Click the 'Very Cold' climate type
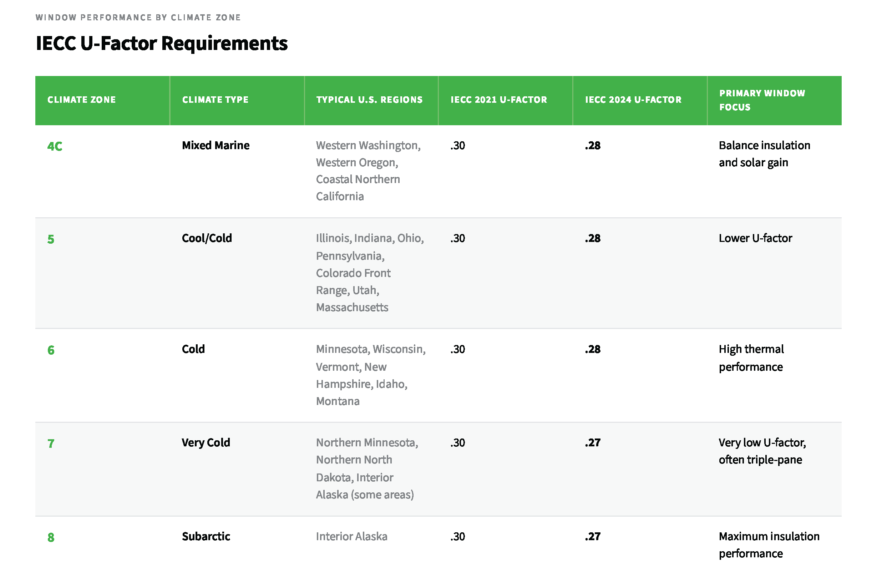 point(206,443)
